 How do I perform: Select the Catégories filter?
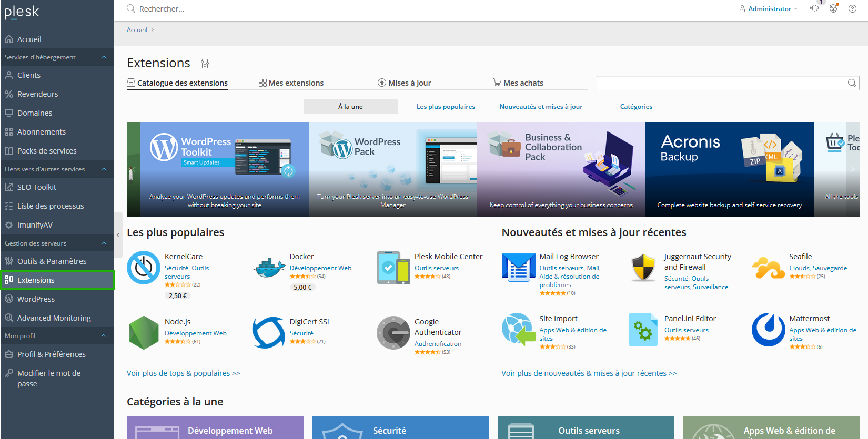636,106
